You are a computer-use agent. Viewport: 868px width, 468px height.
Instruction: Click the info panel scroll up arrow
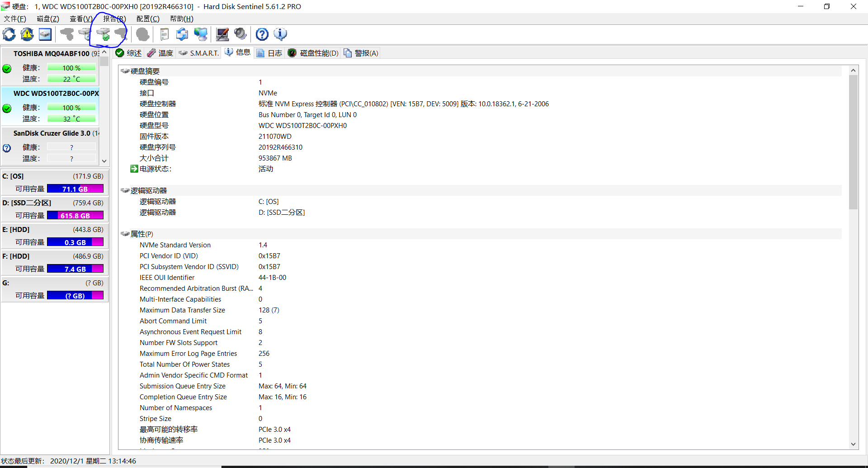click(854, 70)
